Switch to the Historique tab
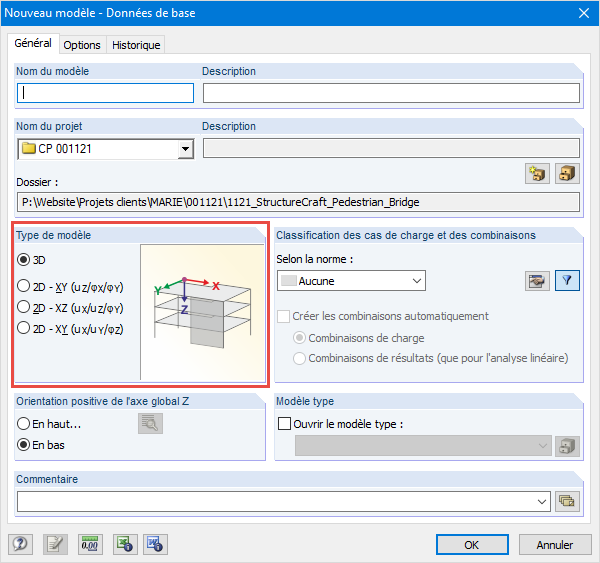The width and height of the screenshot is (600, 563). [x=136, y=45]
